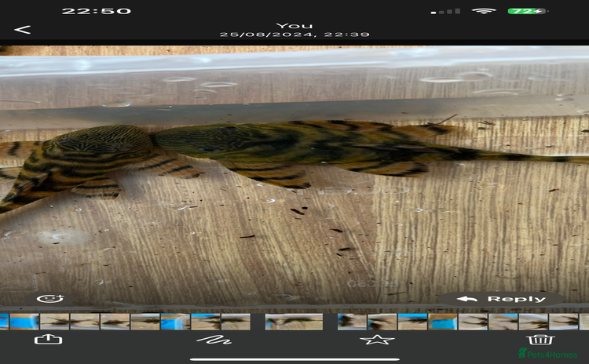Tap the back arrow to leave the photo
Screen dimensions: 589x364
click(22, 30)
